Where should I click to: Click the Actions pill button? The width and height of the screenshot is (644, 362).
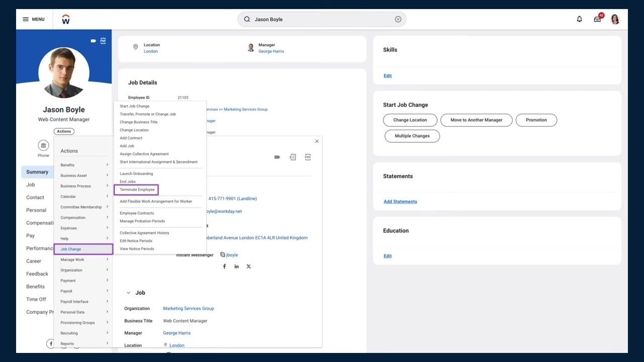pos(64,131)
